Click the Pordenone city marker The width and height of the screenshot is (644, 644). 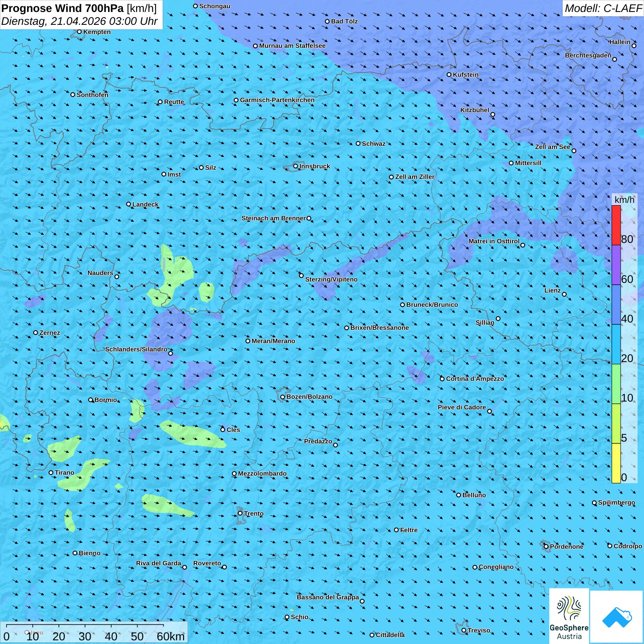coord(546,546)
